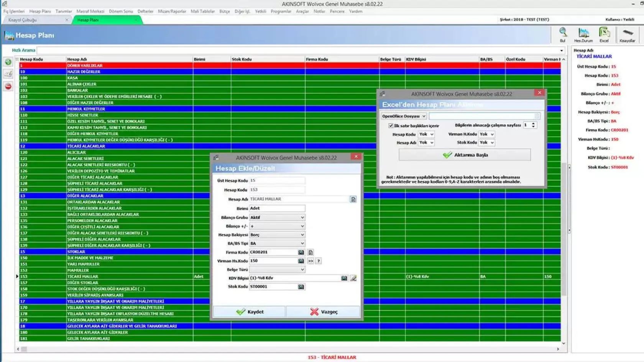Open Stok Kodu dropdown in Excel dialog
644x362 pixels.
[487, 143]
